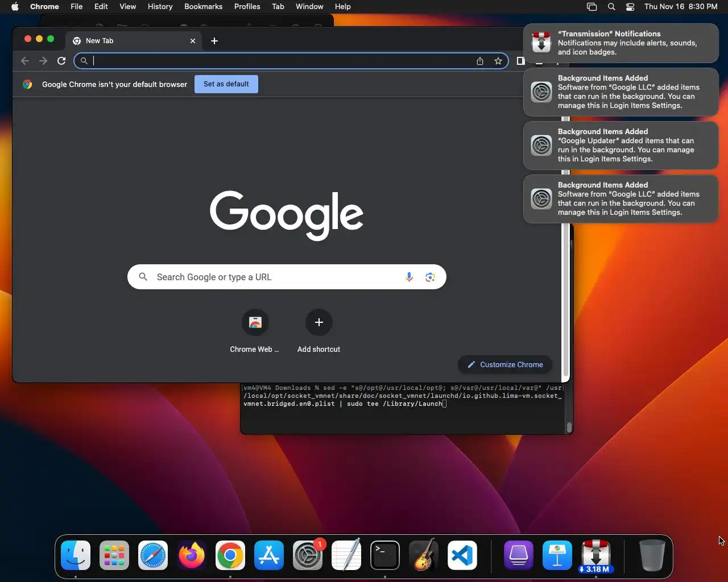Open Apple Configurator from the Dock
This screenshot has height=582, width=728.
518,555
